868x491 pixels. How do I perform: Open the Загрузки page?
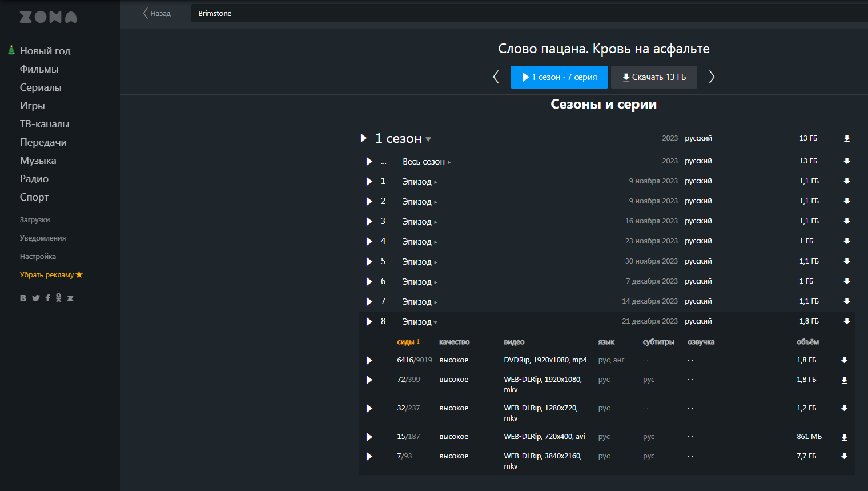(x=35, y=220)
